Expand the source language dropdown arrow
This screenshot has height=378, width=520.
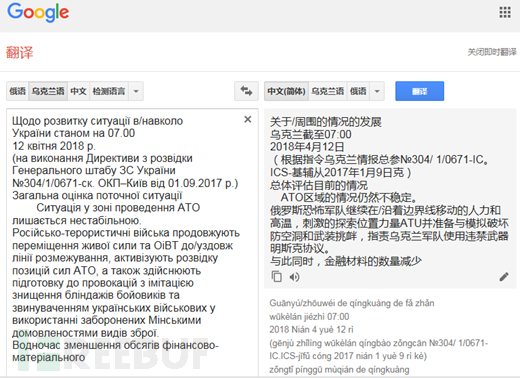pos(136,91)
